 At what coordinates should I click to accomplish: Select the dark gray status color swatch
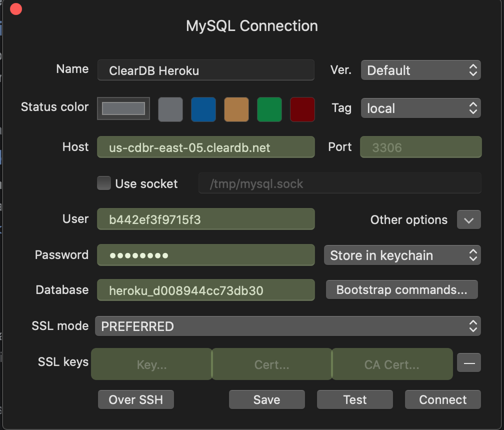(170, 109)
